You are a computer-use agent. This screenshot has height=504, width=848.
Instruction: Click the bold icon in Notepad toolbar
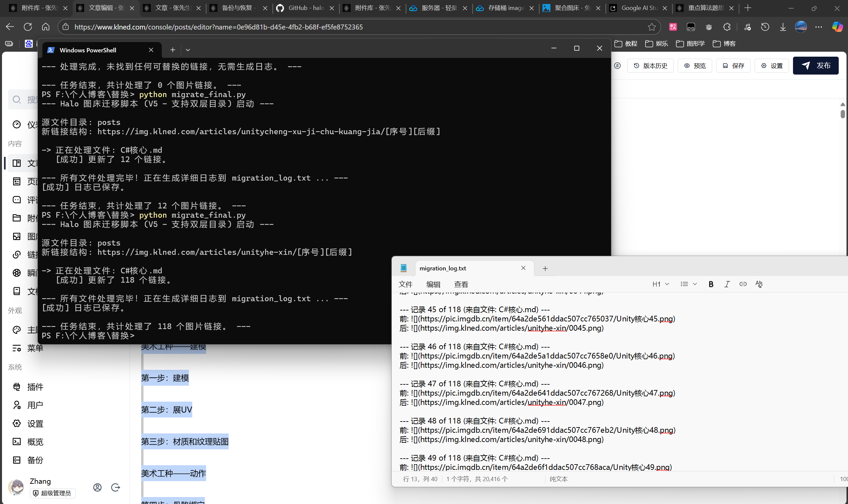[711, 284]
